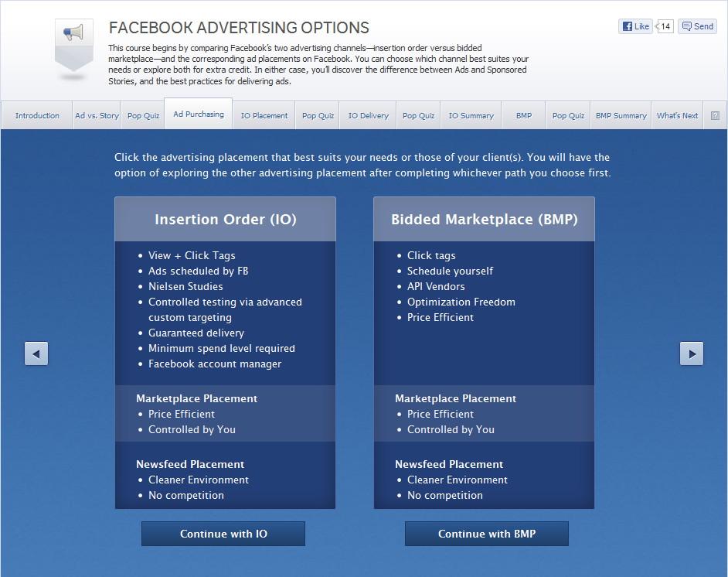728x577 pixels.
Task: Switch to the BMP tab
Action: (x=524, y=116)
